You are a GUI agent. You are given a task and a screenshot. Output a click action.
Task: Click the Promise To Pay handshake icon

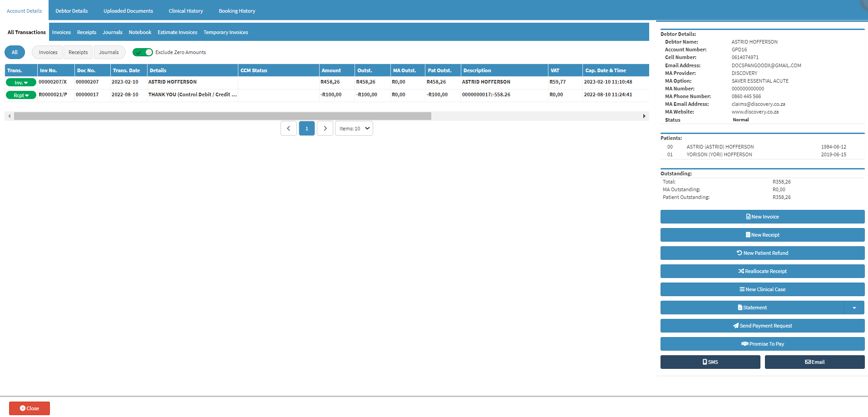tap(745, 344)
